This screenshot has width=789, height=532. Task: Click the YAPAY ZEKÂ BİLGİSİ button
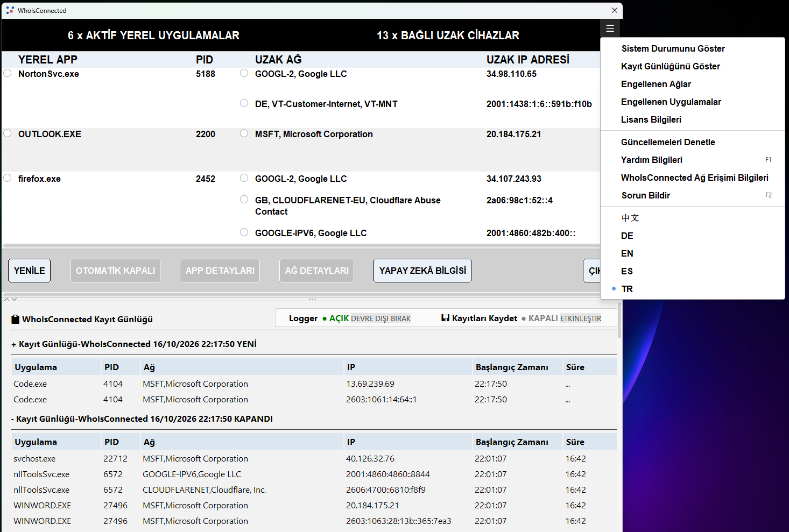pos(422,271)
